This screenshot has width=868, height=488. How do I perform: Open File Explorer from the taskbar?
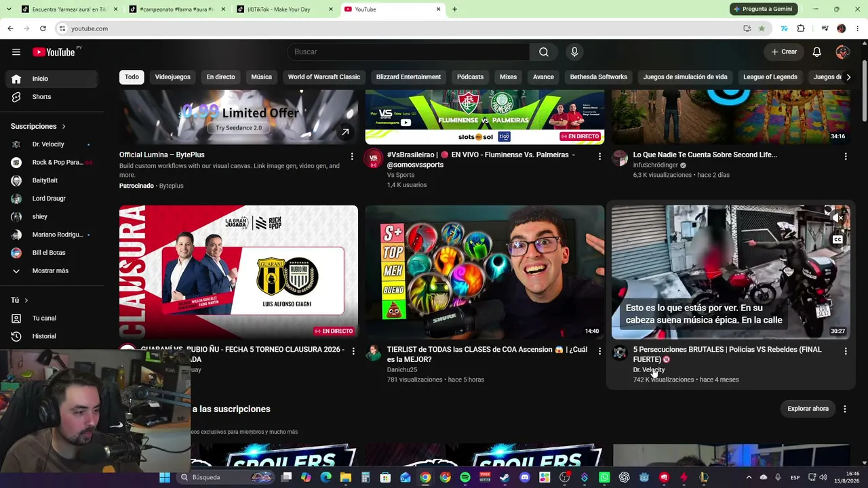pos(346,477)
